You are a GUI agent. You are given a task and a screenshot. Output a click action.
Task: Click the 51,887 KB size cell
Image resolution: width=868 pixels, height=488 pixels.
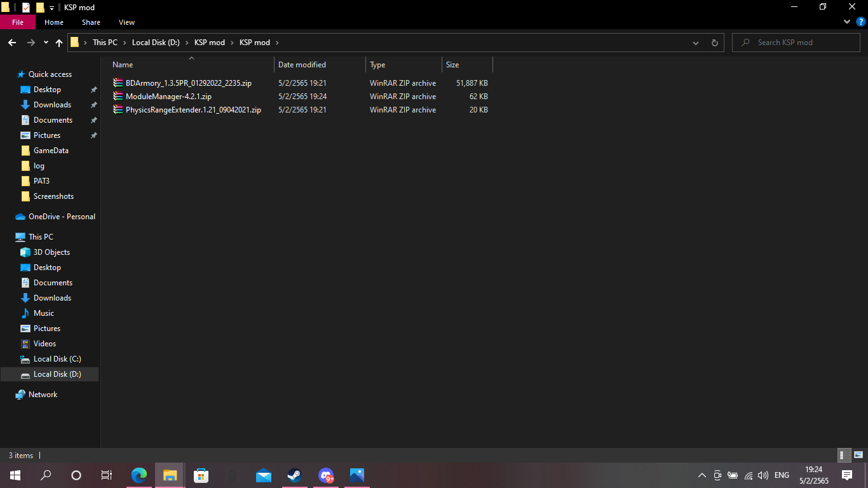[x=472, y=83]
